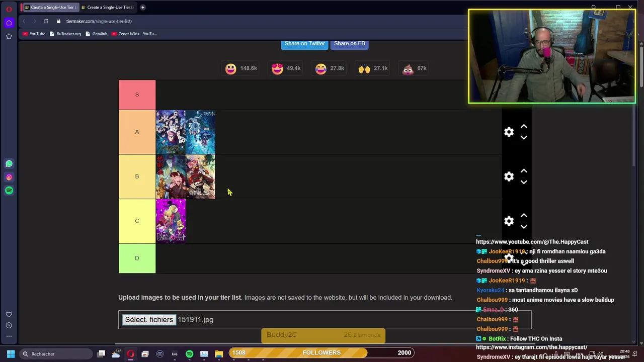
Task: Share the tier list on FB
Action: tap(349, 44)
